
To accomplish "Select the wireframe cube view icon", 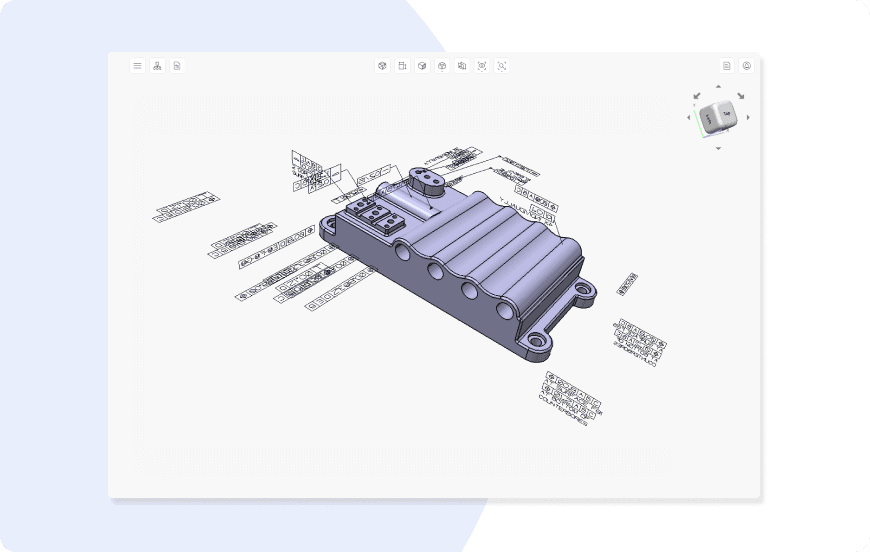I will pyautogui.click(x=382, y=65).
